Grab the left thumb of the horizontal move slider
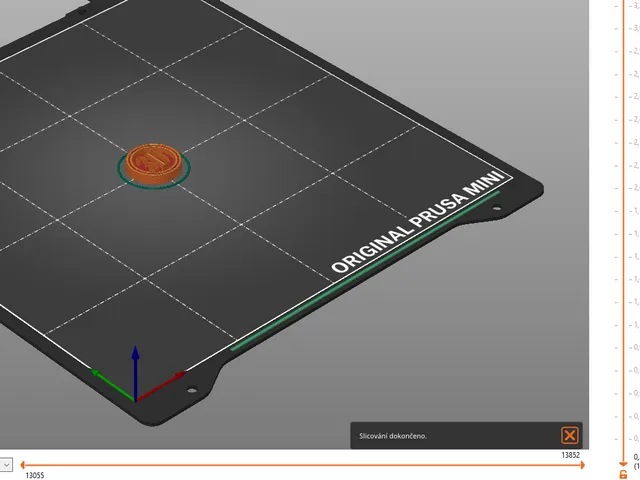Screen dimensions: 640x480 tap(23, 464)
